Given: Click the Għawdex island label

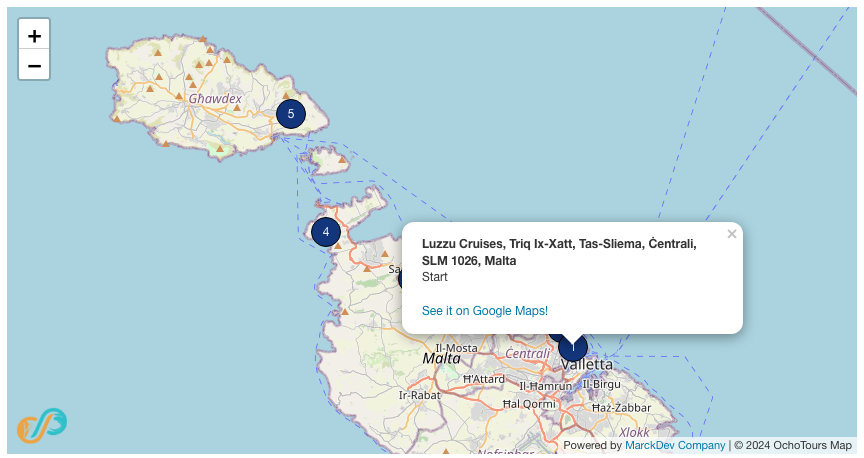Looking at the screenshot, I should (x=215, y=99).
